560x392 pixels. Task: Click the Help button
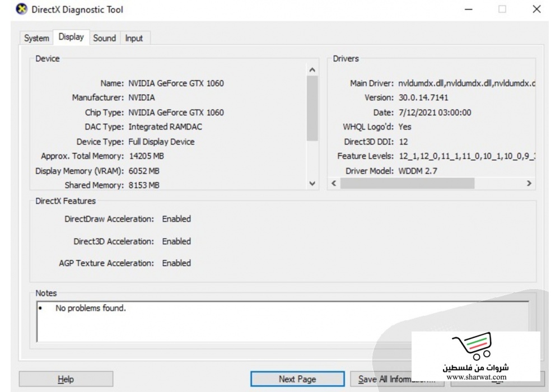tap(66, 379)
